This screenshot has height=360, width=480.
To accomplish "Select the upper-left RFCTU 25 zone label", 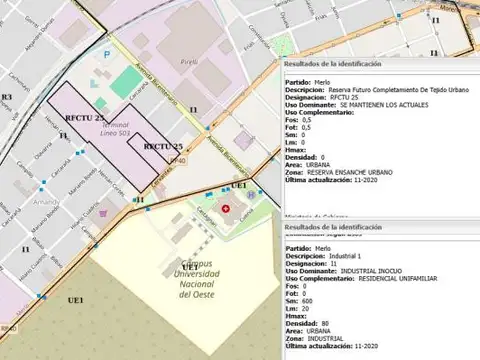I will (85, 118).
